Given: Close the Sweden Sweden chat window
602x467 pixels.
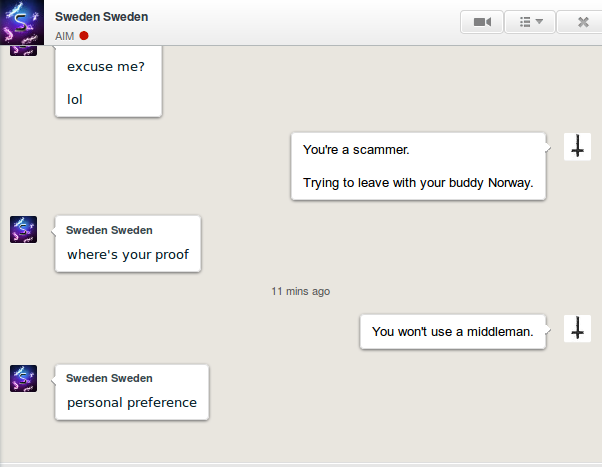Looking at the screenshot, I should point(582,22).
